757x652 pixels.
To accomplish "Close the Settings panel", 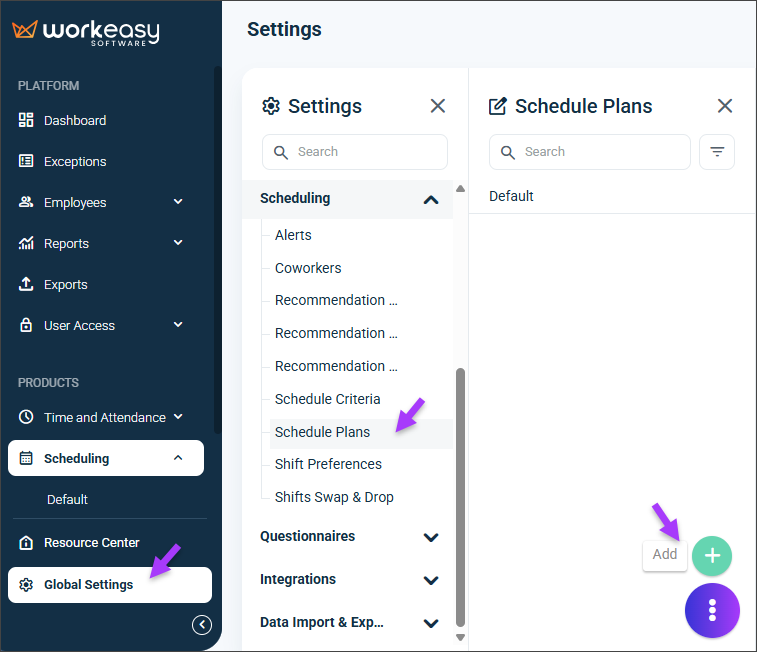I will coord(437,106).
